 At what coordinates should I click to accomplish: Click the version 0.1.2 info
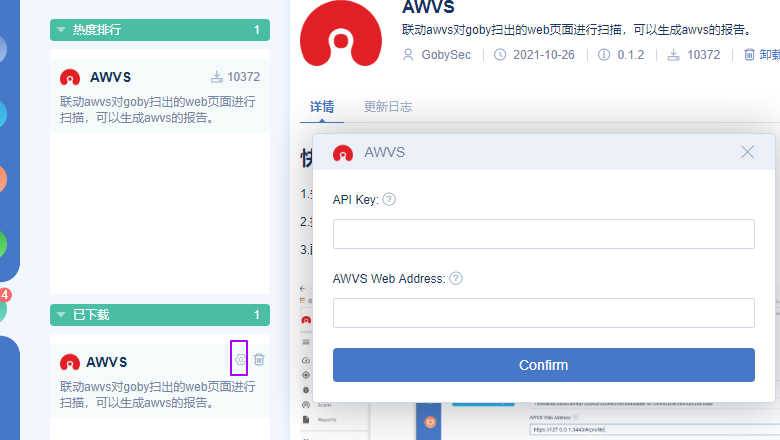click(x=631, y=55)
